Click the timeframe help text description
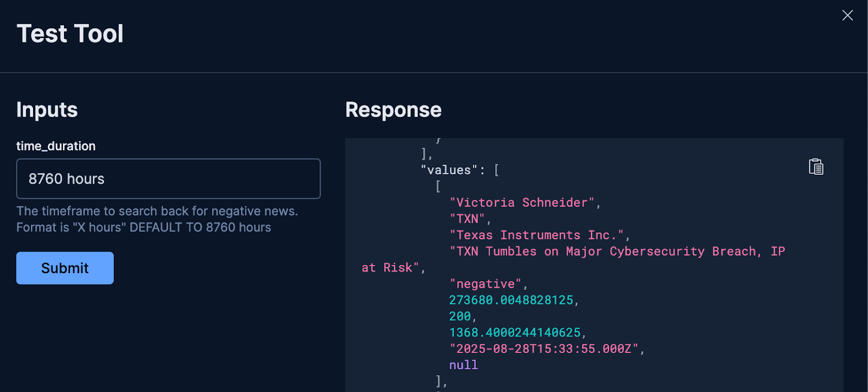868x392 pixels. click(x=157, y=219)
